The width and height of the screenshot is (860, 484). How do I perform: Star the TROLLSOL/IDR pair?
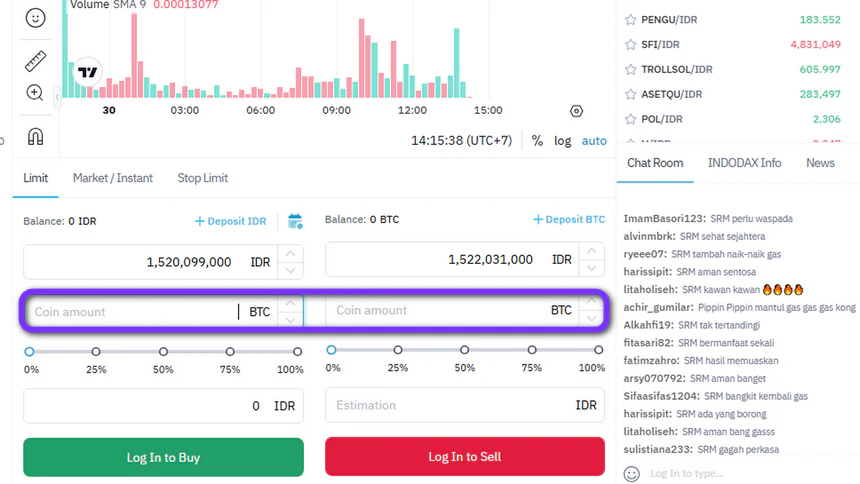click(x=630, y=70)
